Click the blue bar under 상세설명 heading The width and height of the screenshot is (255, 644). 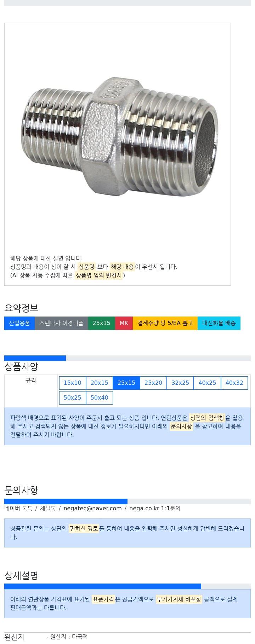(x=103, y=586)
